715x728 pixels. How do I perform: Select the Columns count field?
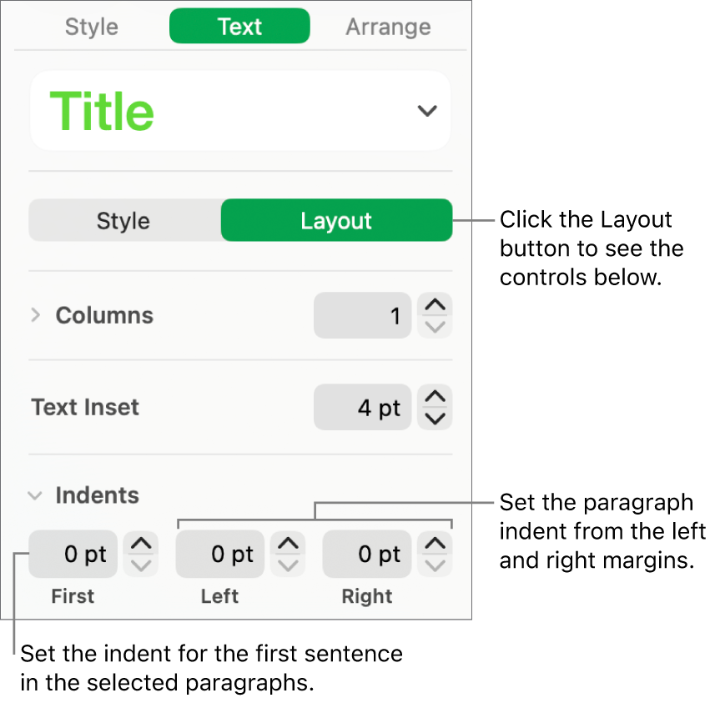(x=363, y=315)
